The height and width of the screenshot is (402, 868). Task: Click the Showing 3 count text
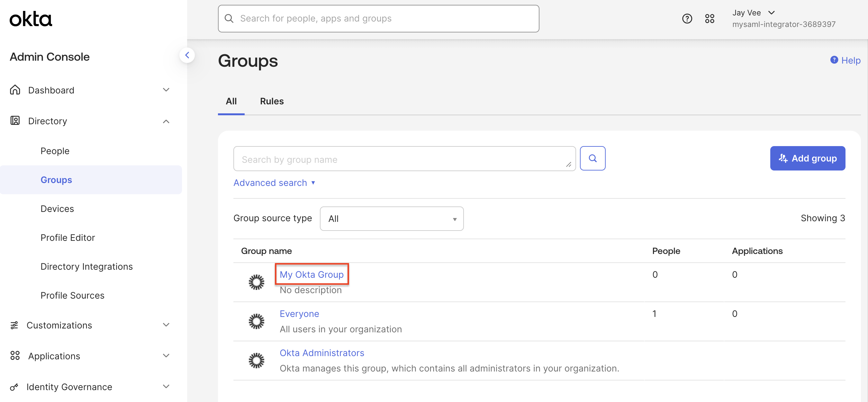[823, 218]
